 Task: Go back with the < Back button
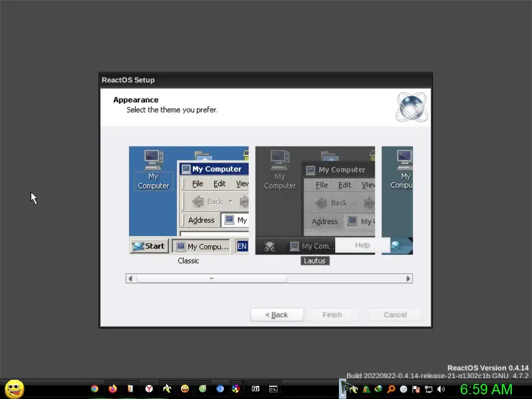276,314
